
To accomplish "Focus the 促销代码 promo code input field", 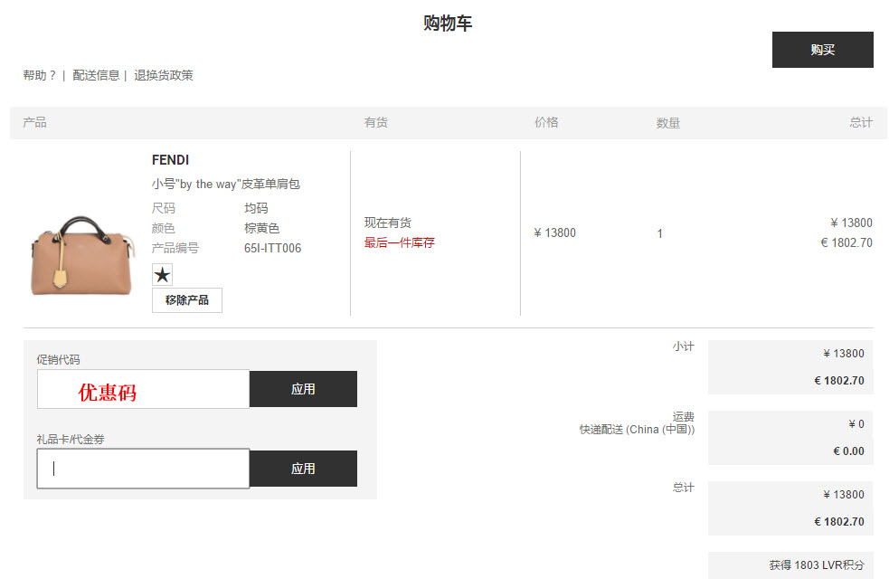I will (x=144, y=389).
